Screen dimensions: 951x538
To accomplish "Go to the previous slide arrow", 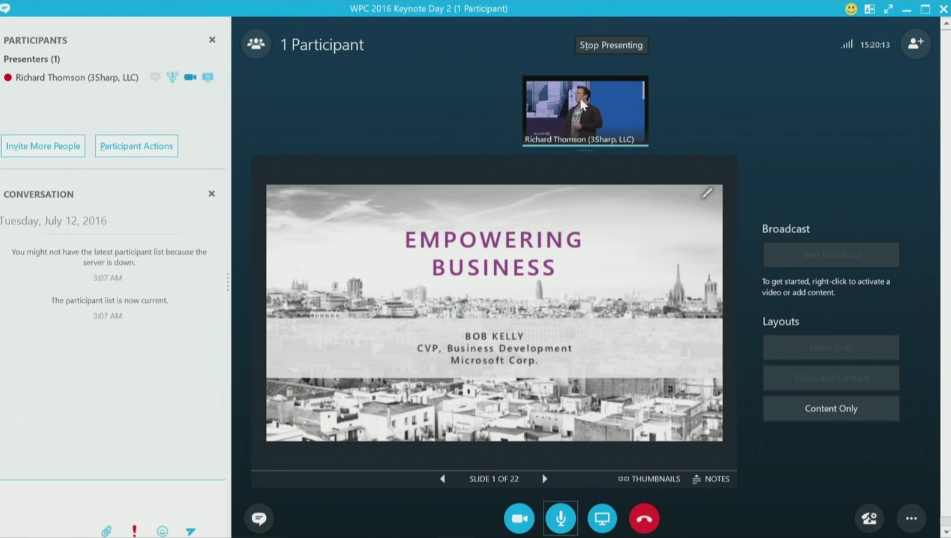I will [x=443, y=479].
